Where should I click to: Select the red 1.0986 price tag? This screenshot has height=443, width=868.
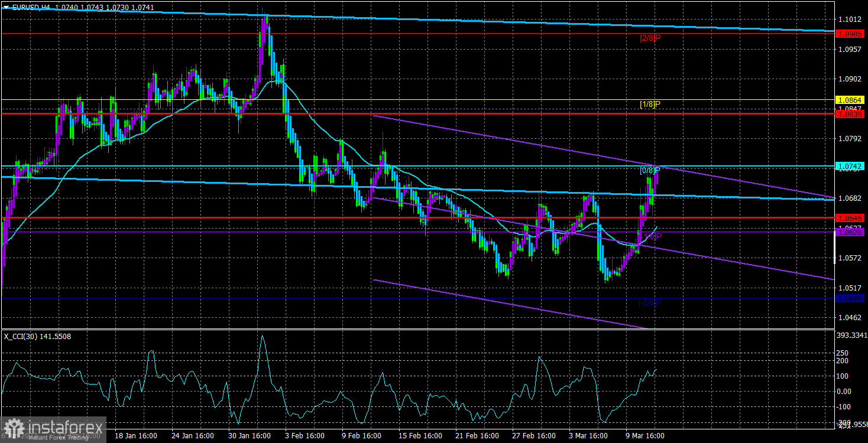[x=851, y=34]
